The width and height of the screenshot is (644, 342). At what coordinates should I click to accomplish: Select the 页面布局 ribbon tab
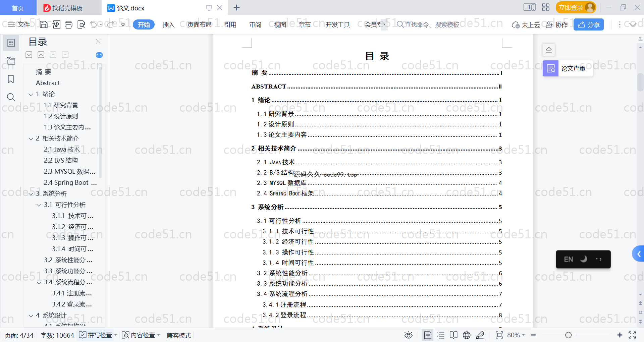pyautogui.click(x=199, y=24)
